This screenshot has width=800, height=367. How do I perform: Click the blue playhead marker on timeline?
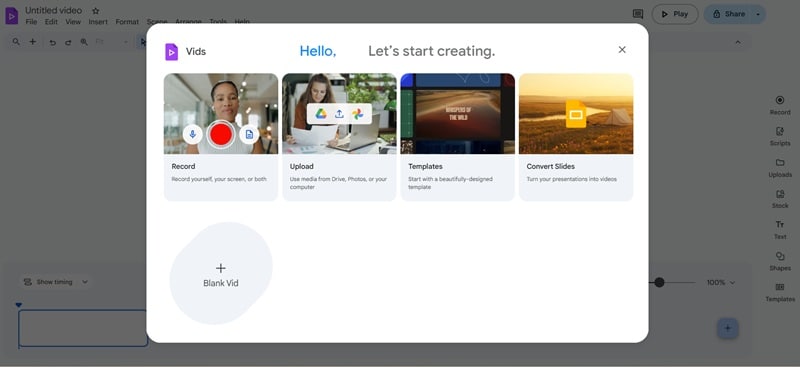pos(19,305)
